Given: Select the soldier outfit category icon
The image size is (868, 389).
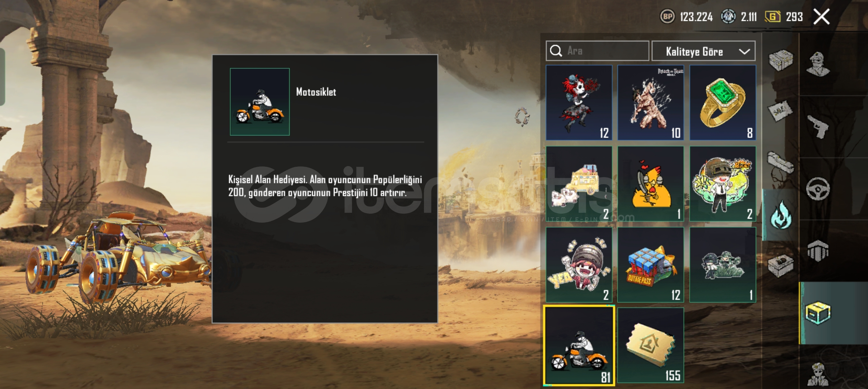Looking at the screenshot, I should tap(818, 64).
